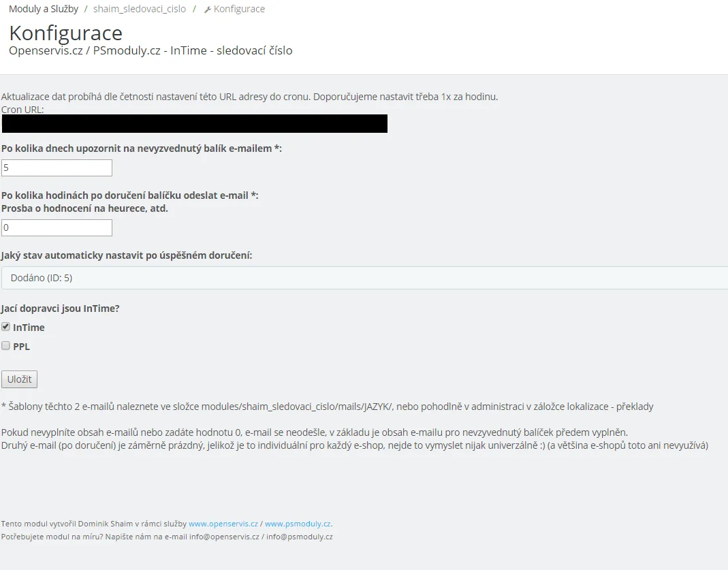Viewport: 728px width, 570px height.
Task: Click the PPL checkbox label text
Action: click(21, 347)
